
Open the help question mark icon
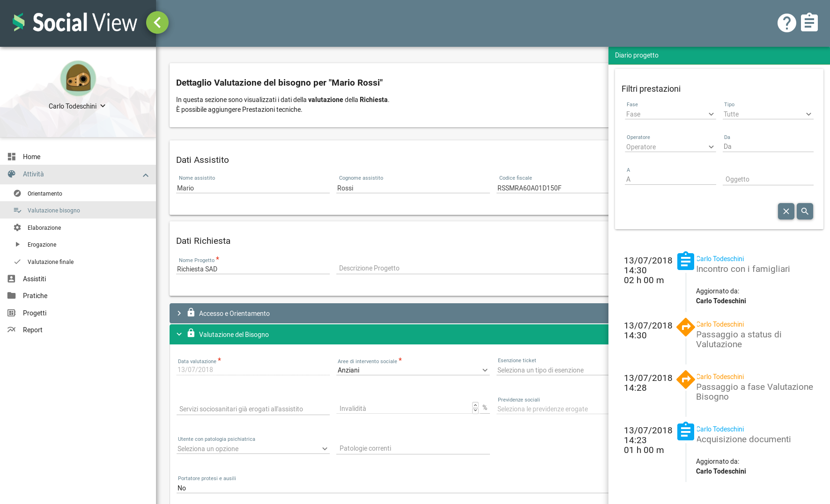click(x=786, y=22)
